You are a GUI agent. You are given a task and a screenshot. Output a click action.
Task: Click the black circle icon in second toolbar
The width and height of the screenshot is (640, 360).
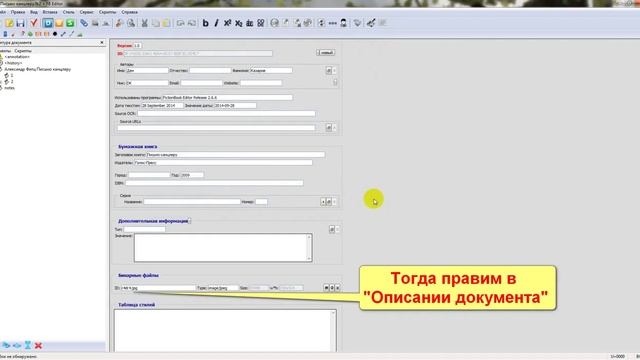(55, 34)
